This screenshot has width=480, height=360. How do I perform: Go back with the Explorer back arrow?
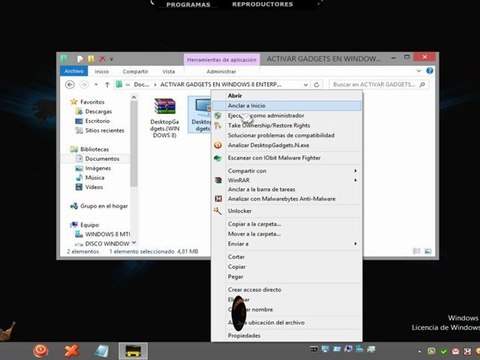click(70, 85)
